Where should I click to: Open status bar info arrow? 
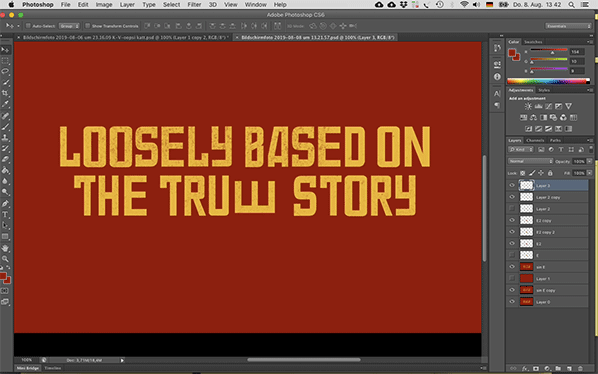(x=122, y=360)
